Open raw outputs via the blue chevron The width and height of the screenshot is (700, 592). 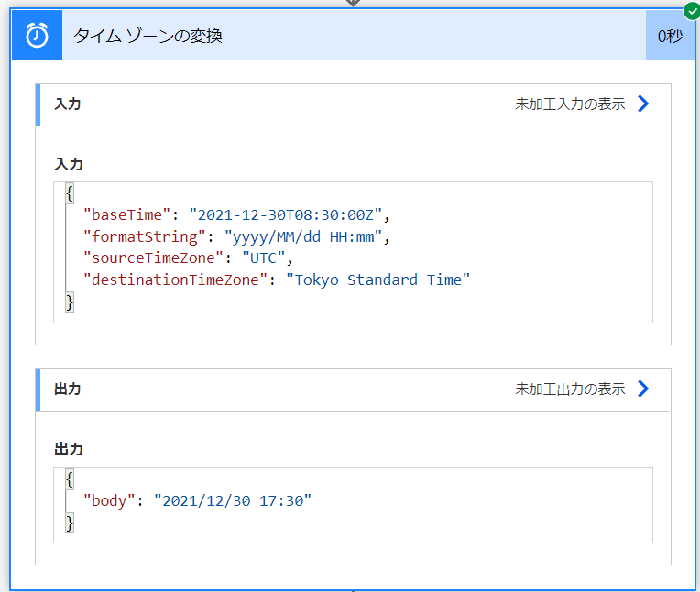click(643, 389)
